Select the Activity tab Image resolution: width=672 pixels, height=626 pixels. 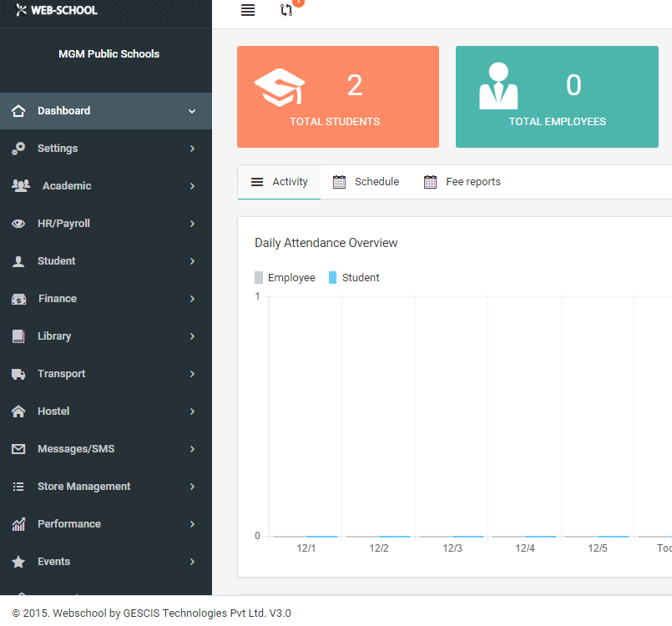coord(280,182)
